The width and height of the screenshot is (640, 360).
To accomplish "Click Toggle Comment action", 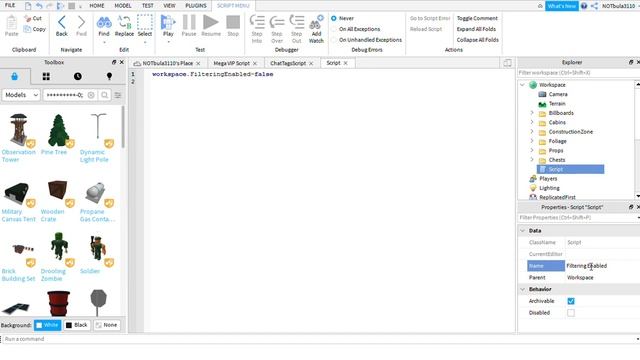I will tap(477, 18).
